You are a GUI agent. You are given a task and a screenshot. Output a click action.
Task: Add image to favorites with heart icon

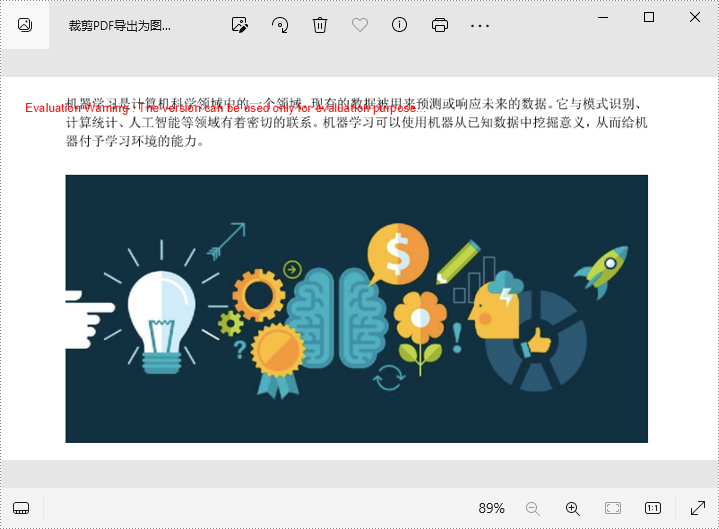[x=360, y=25]
